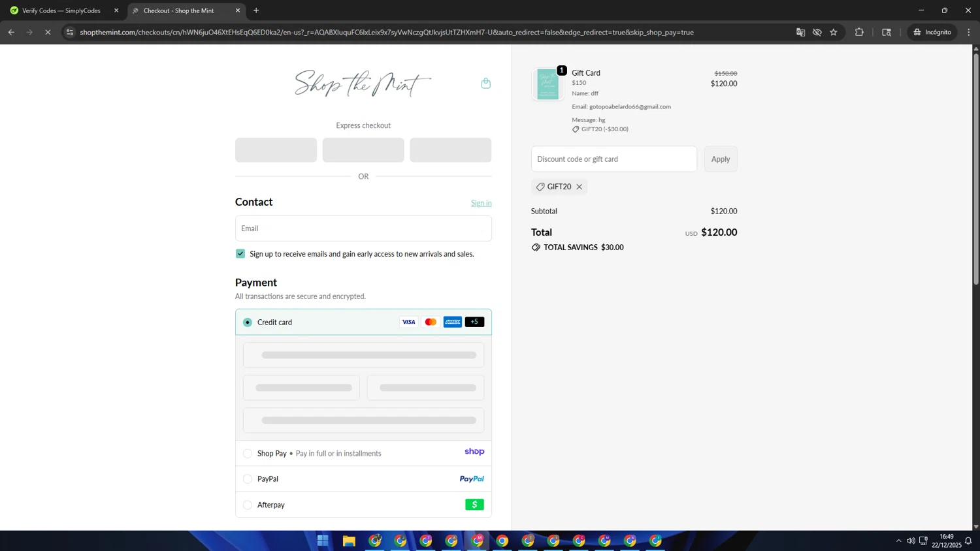Click the Total Savings tag icon
The image size is (980, 551).
point(536,247)
